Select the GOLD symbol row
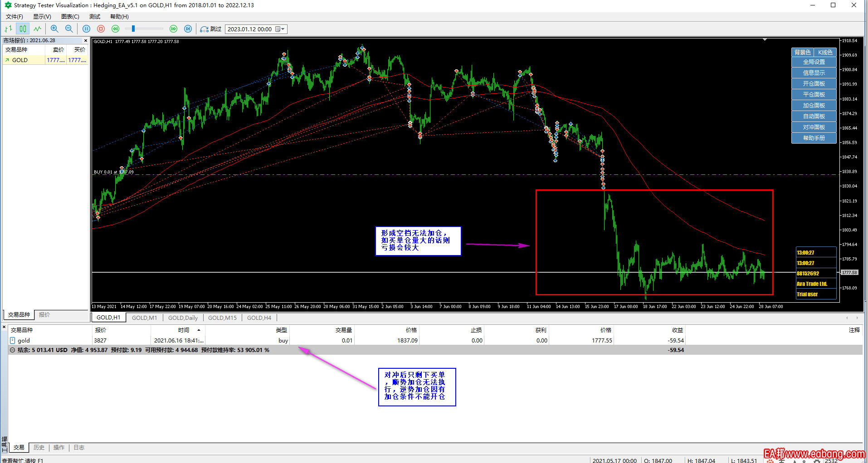Screen dimensions: 868x463 tap(45, 60)
